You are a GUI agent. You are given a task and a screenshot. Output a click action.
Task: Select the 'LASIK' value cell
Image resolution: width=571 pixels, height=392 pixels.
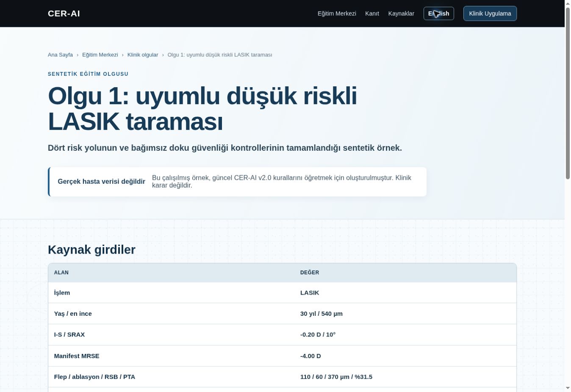pos(310,293)
